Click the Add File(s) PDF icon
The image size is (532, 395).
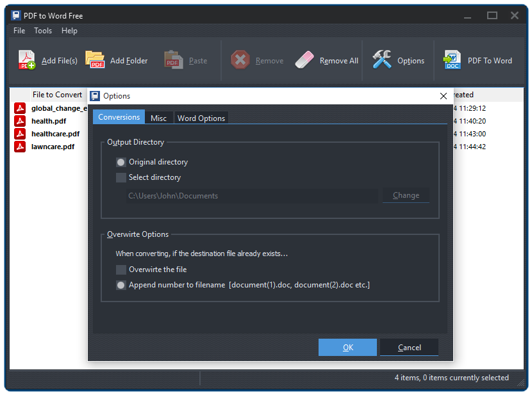point(27,60)
